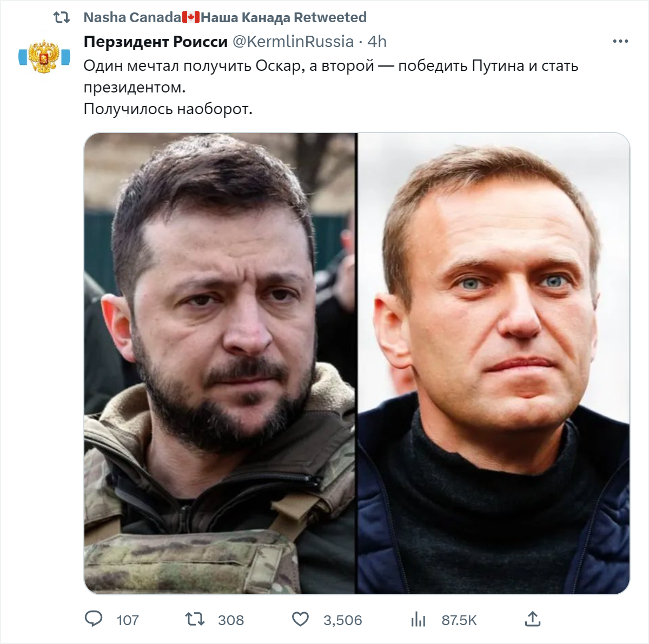Click the 308 retweets count
The width and height of the screenshot is (649, 644).
pyautogui.click(x=231, y=620)
